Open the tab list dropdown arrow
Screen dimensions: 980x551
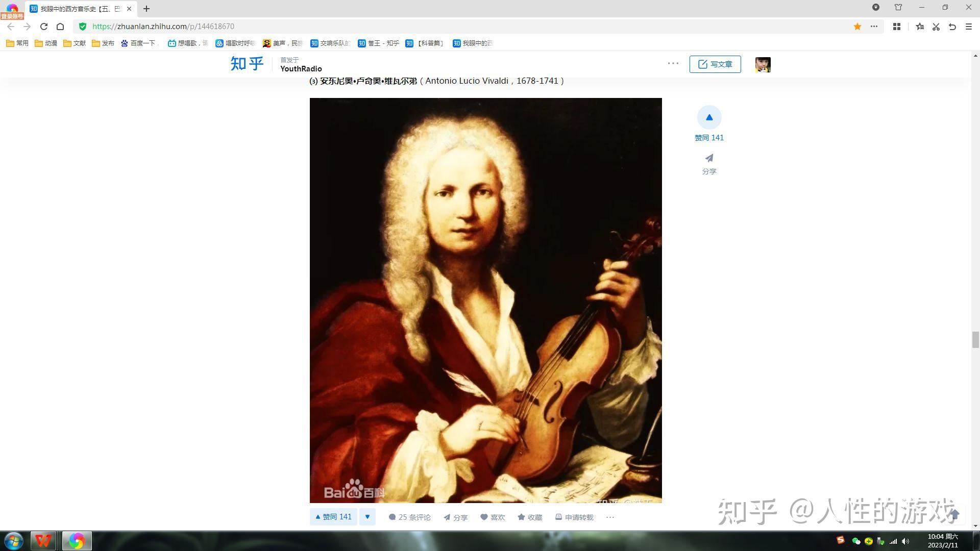(876, 7)
